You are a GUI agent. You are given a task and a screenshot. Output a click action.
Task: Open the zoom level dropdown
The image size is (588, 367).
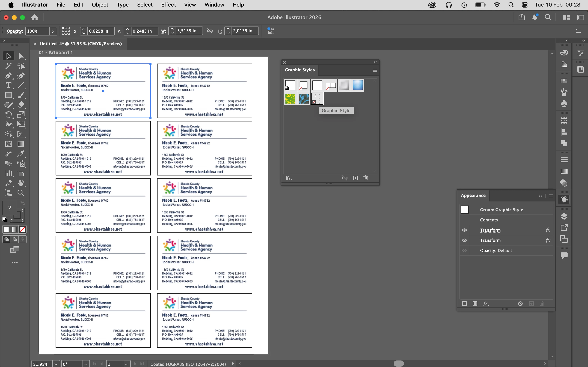[x=56, y=364]
